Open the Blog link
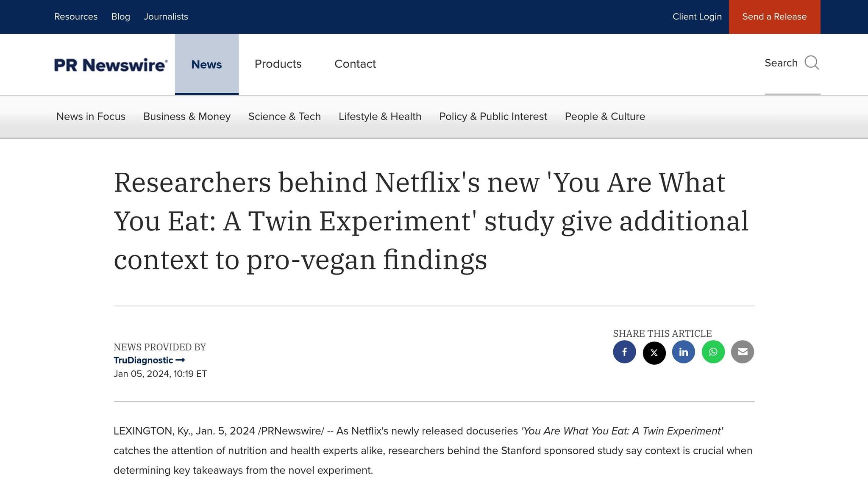 (121, 17)
